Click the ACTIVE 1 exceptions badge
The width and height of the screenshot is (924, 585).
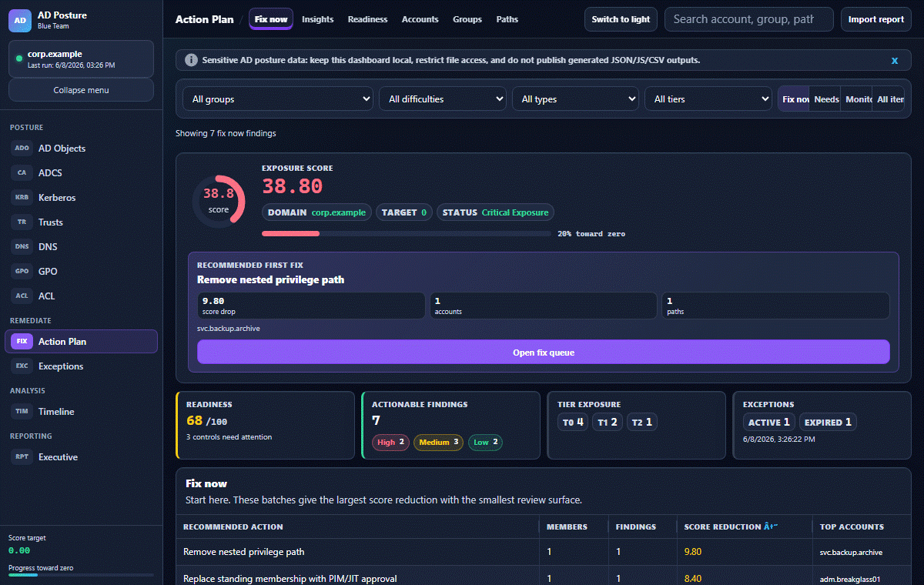coord(769,422)
